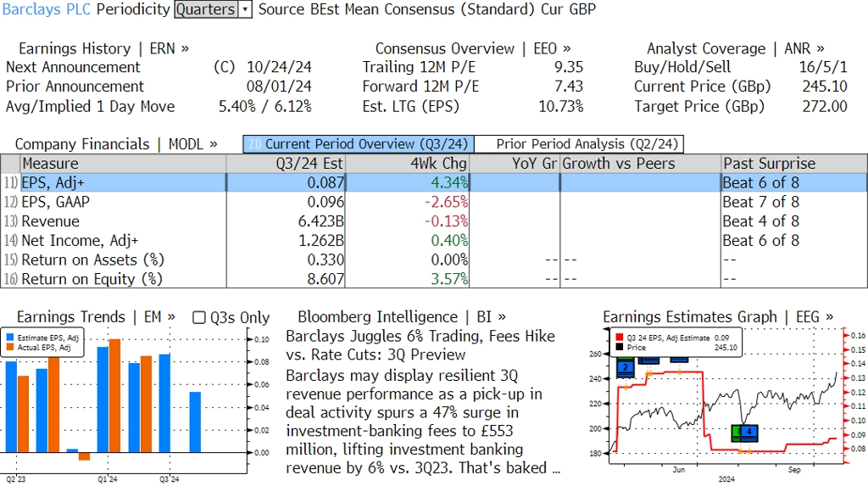
Task: Select the Net Income, Adj+ row
Action: pos(434,241)
